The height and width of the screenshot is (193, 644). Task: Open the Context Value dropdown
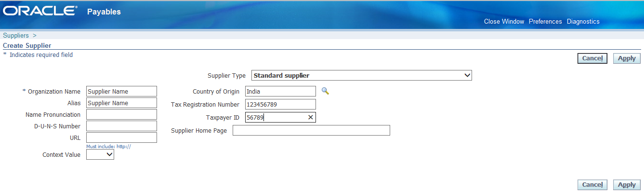pos(100,154)
